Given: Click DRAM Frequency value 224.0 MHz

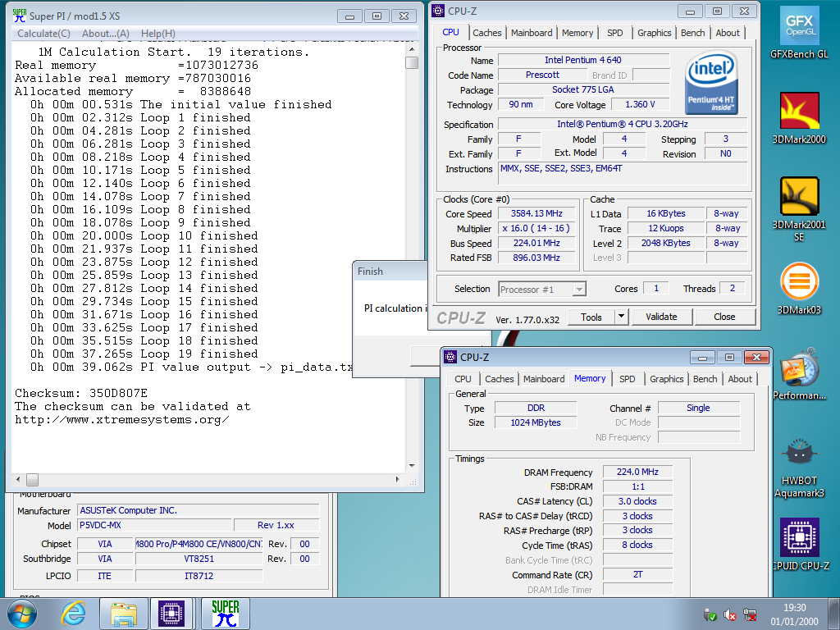Looking at the screenshot, I should point(637,472).
